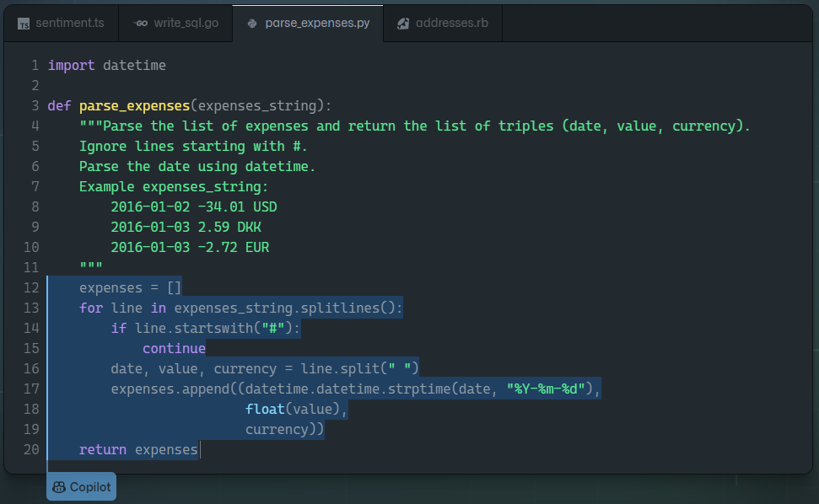
Task: Click line number 12 in the gutter
Action: pyautogui.click(x=31, y=287)
